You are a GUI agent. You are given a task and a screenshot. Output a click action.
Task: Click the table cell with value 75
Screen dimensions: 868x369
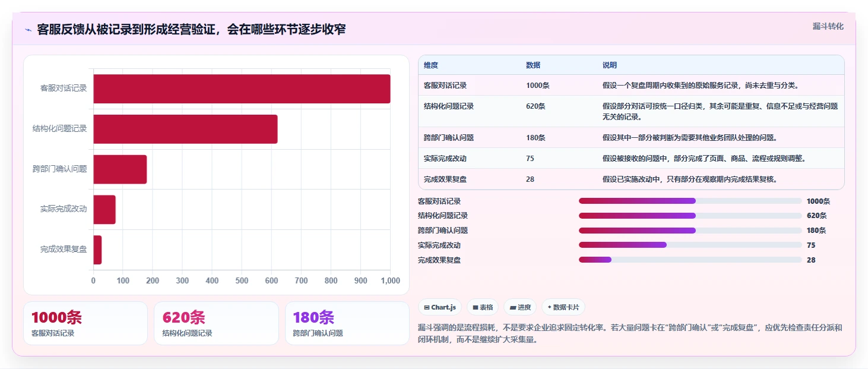[530, 159]
